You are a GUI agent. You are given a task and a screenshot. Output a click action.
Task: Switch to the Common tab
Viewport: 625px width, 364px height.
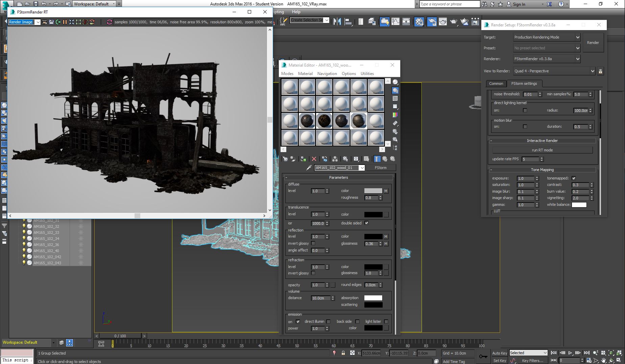pyautogui.click(x=496, y=83)
